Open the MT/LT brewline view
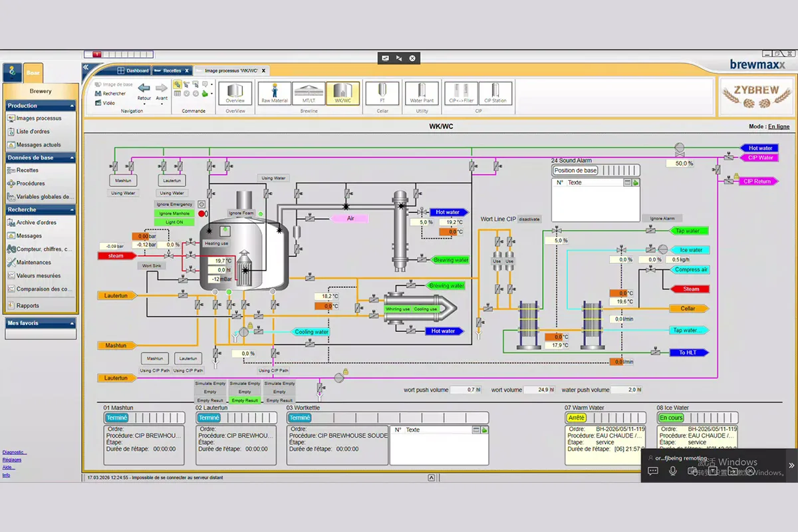 (309, 93)
